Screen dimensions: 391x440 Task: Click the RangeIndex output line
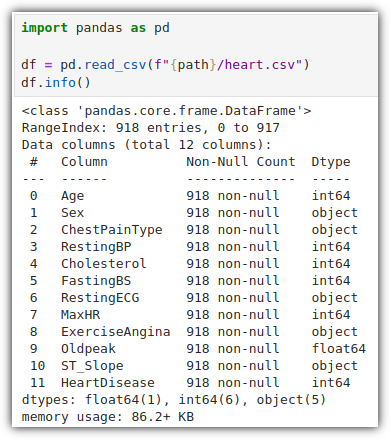pyautogui.click(x=151, y=128)
